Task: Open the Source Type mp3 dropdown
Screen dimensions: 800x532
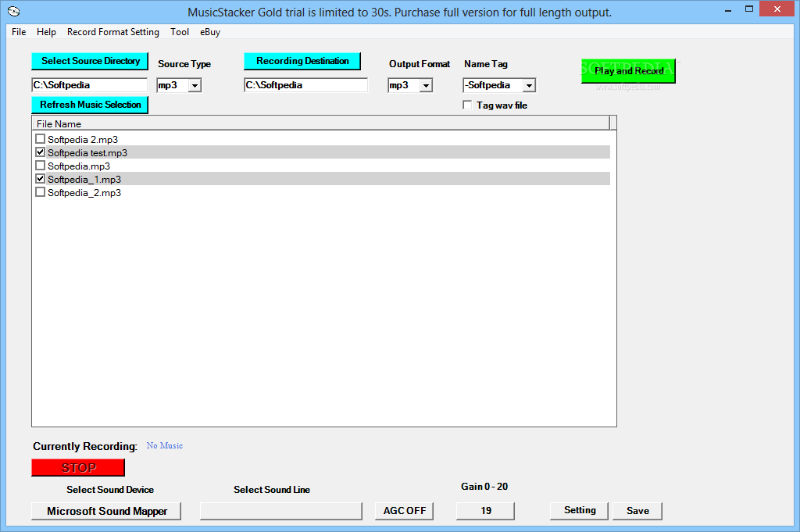Action: pyautogui.click(x=195, y=86)
